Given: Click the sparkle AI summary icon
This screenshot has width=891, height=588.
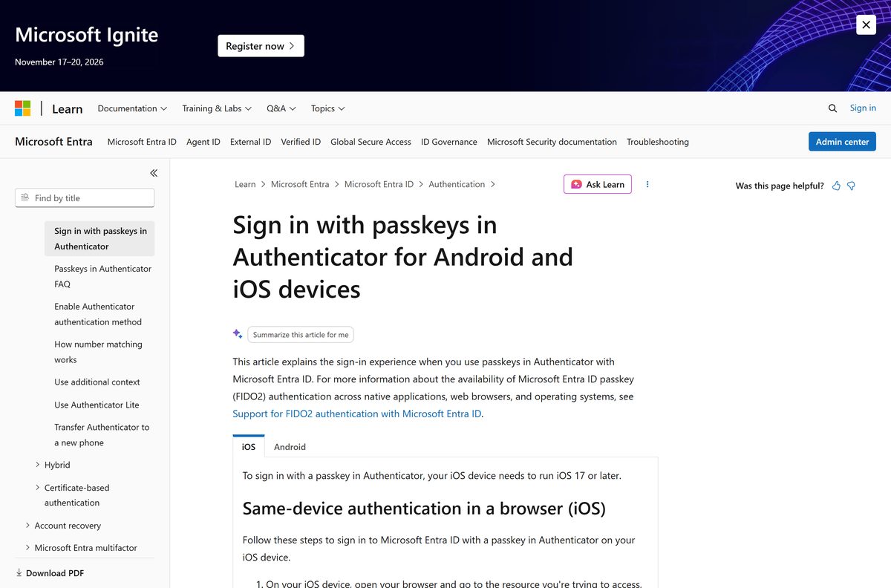Looking at the screenshot, I should tap(238, 334).
